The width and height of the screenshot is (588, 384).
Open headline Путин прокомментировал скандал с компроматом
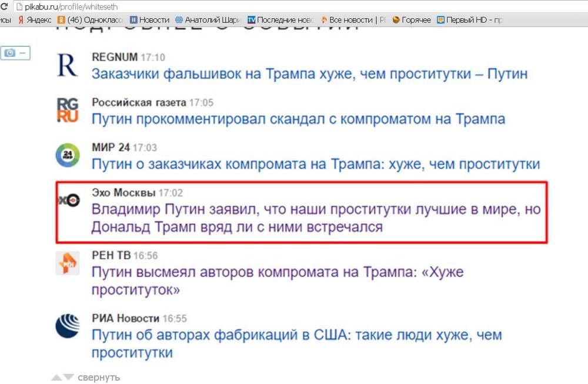(x=299, y=119)
